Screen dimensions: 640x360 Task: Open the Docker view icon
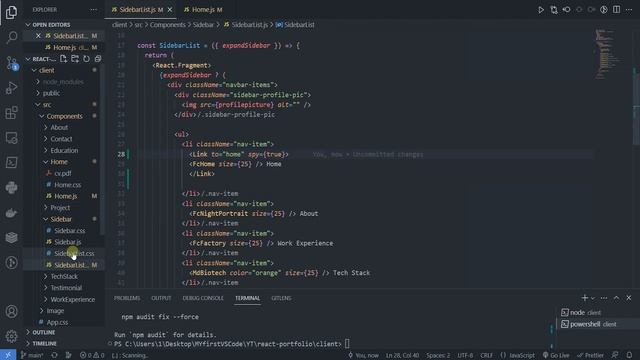click(11, 212)
